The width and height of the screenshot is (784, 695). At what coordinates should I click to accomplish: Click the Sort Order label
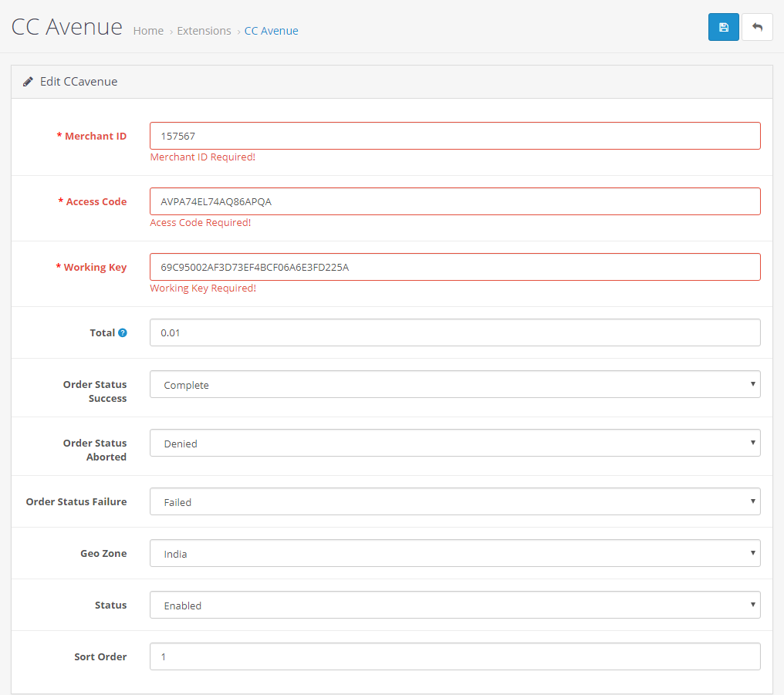pyautogui.click(x=100, y=656)
